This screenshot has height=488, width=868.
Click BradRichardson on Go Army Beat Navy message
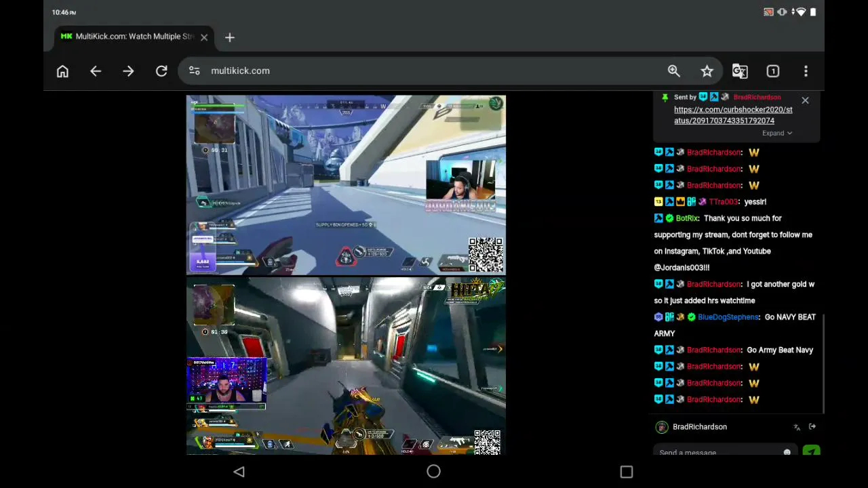point(714,350)
